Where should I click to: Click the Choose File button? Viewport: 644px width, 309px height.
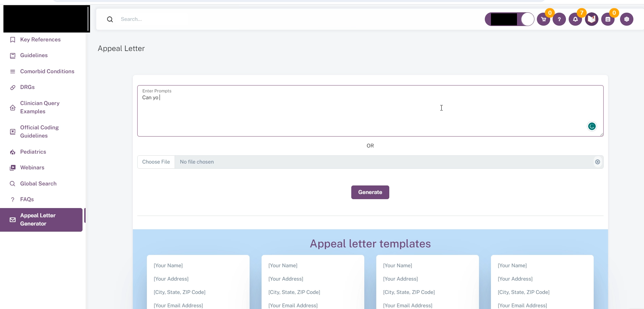(156, 162)
